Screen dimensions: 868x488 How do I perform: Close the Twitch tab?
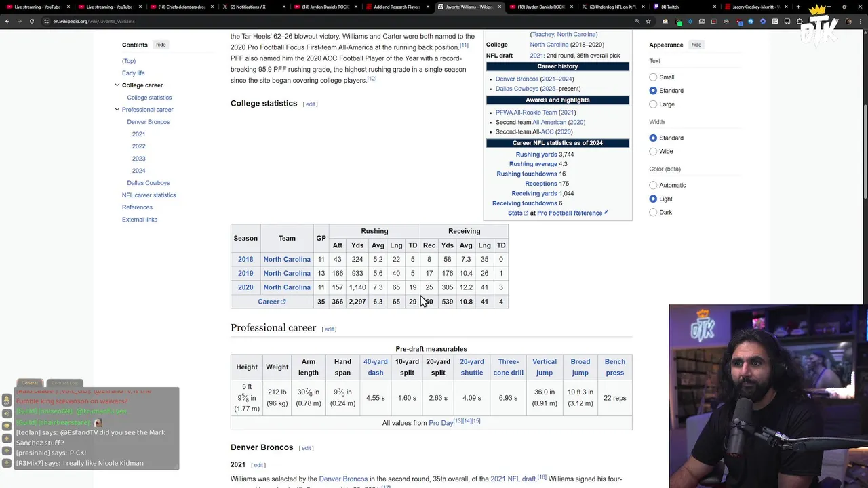[x=715, y=7]
